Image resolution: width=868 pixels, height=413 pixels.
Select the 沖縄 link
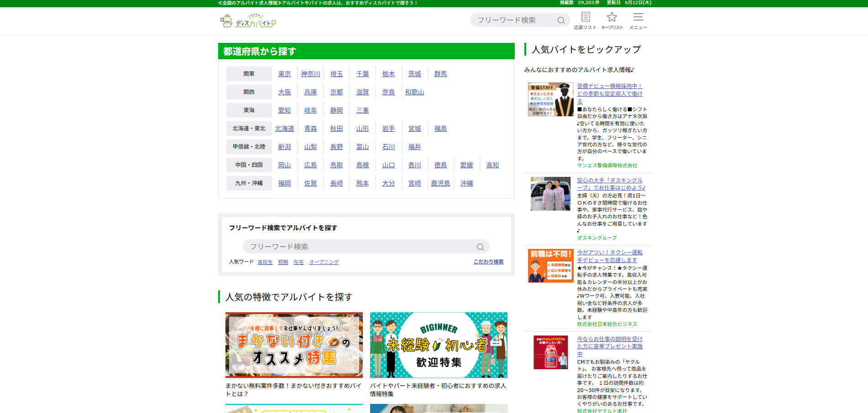point(466,183)
